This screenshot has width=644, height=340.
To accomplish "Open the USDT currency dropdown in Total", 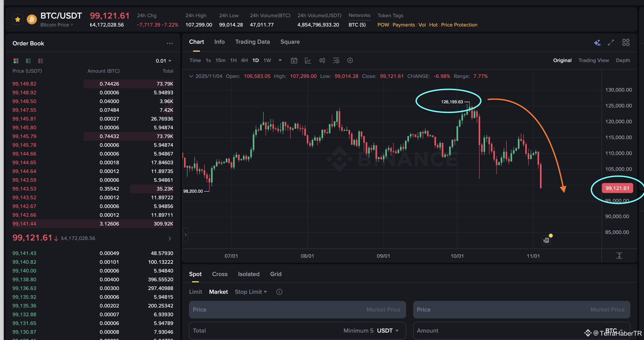I will pos(388,331).
